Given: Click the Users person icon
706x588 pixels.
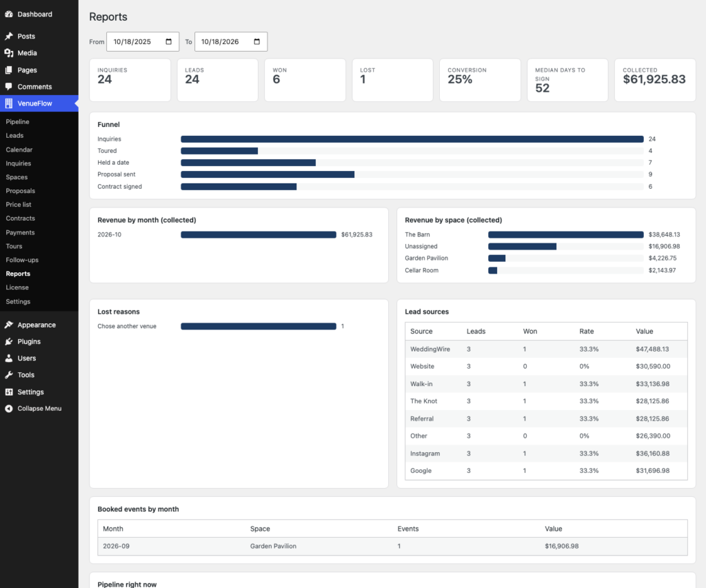Looking at the screenshot, I should tap(8, 358).
